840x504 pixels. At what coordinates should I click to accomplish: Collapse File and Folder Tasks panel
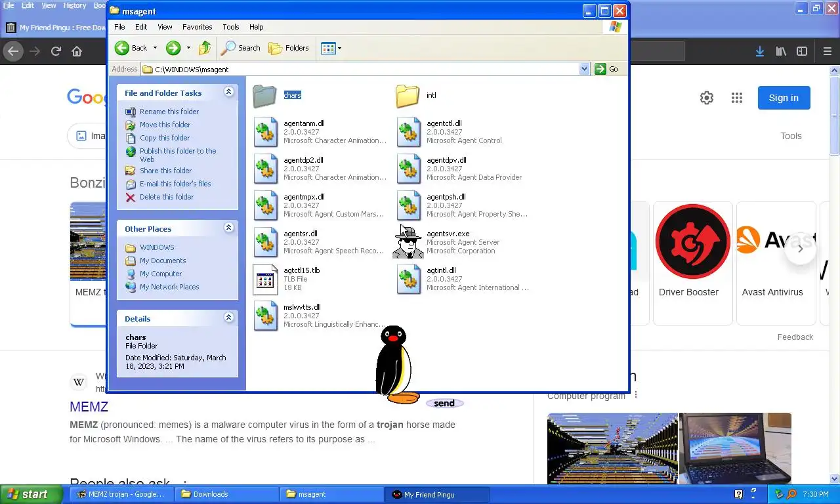pos(228,92)
